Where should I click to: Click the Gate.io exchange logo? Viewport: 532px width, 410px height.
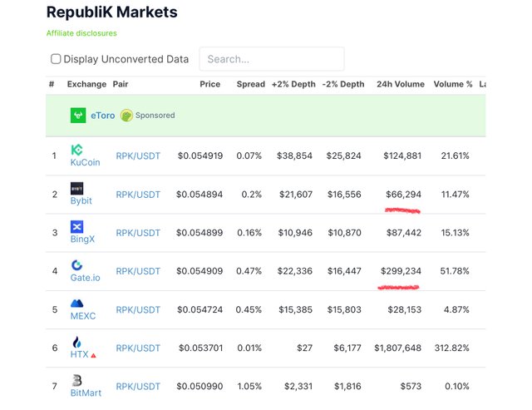pyautogui.click(x=76, y=265)
